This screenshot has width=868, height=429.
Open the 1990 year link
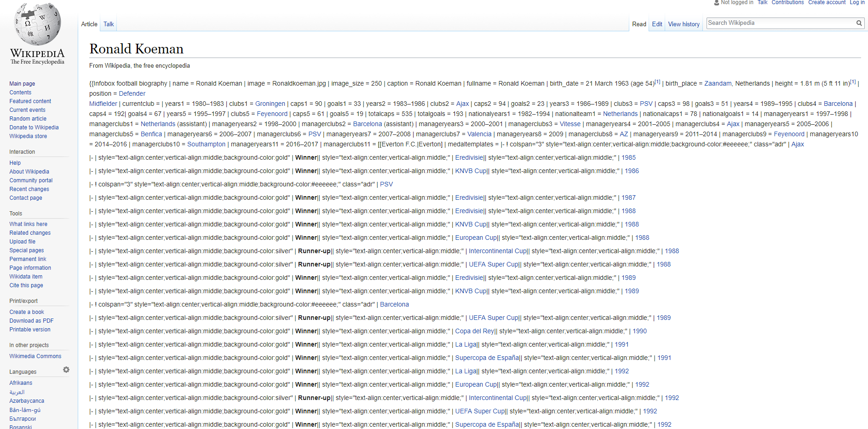coord(639,331)
